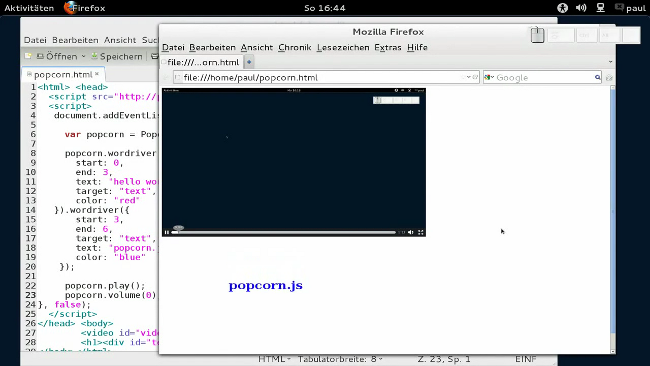Click the blue popcorn.js text on page
650x366 pixels.
(265, 286)
